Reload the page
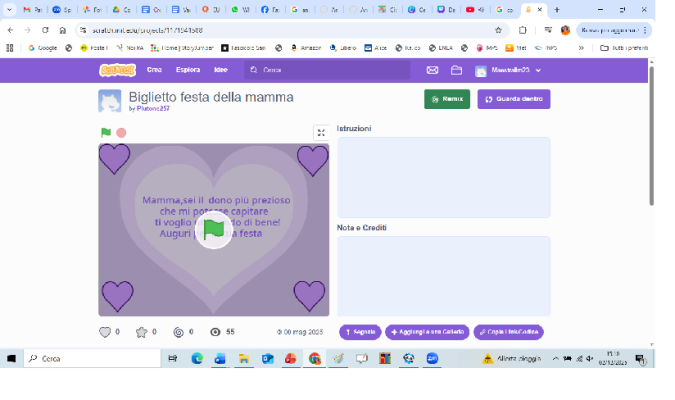The height and width of the screenshot is (400, 675). click(x=45, y=30)
